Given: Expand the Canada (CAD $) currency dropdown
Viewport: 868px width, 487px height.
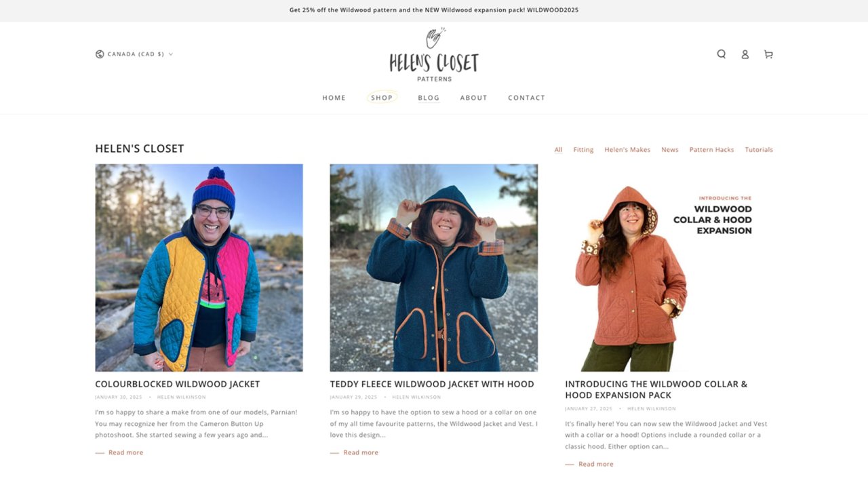Looking at the screenshot, I should [134, 54].
